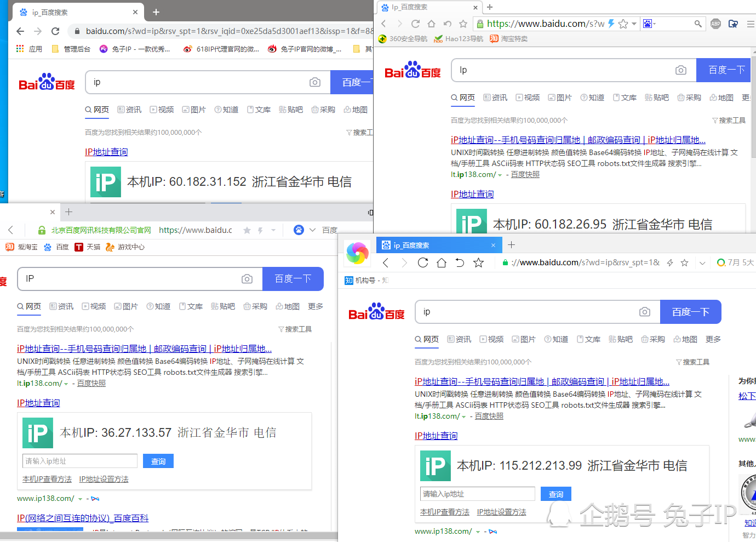Open the starred-folder favorites icon next to ABP

click(733, 24)
